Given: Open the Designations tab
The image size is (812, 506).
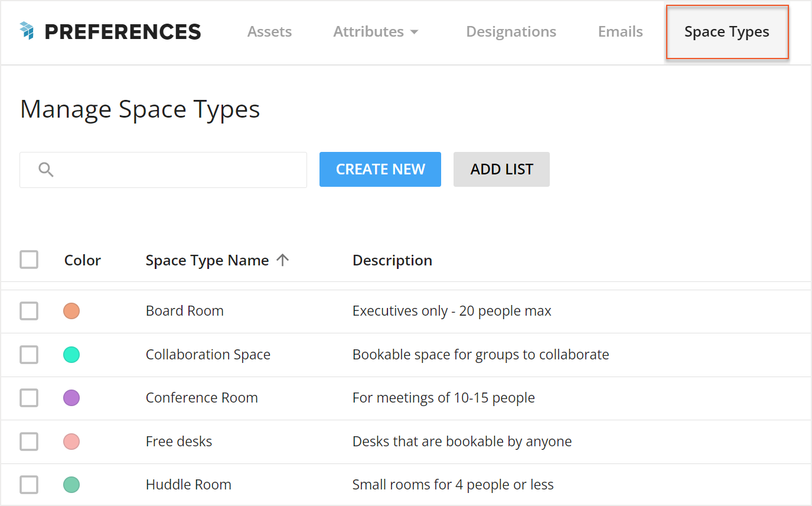Looking at the screenshot, I should click(x=511, y=31).
